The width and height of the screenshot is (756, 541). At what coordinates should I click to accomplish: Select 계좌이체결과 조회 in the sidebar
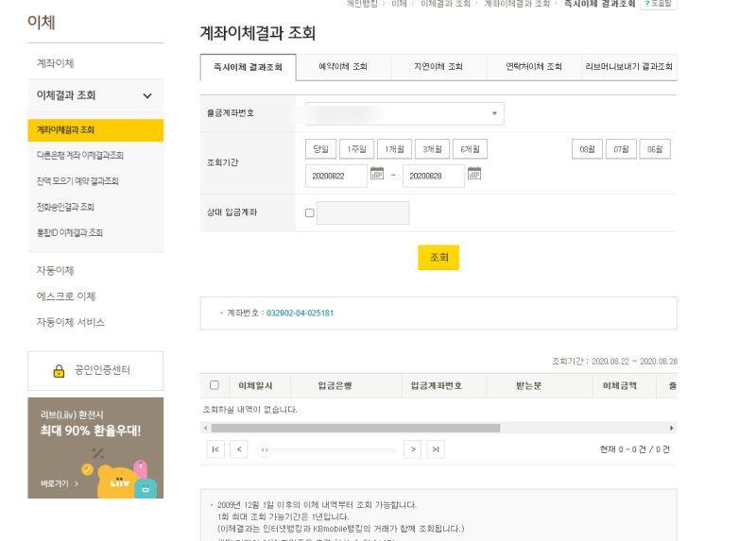click(x=95, y=130)
